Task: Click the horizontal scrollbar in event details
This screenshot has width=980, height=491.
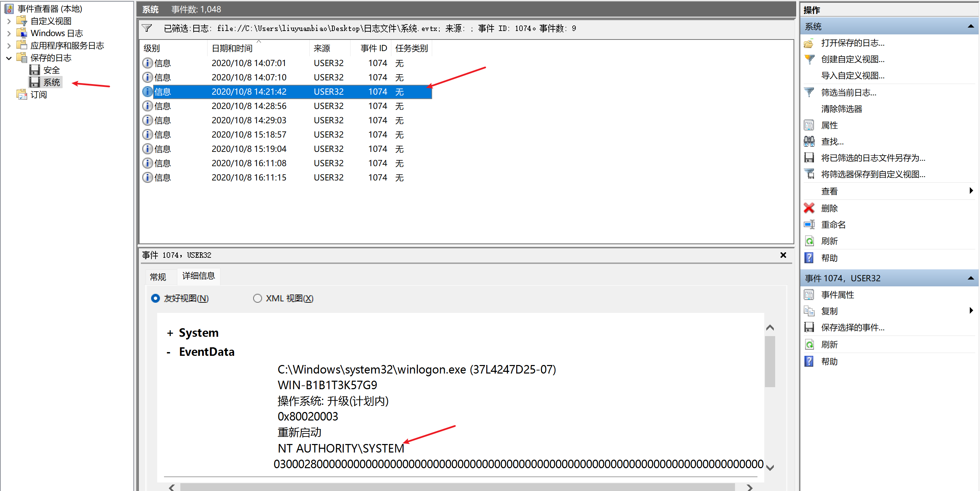Action: click(457, 487)
